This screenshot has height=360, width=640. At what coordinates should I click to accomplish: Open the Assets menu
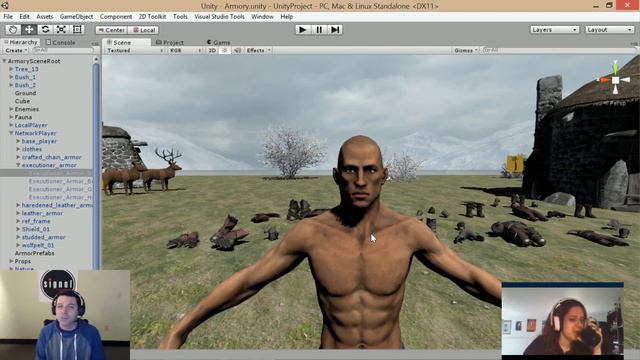(x=44, y=17)
